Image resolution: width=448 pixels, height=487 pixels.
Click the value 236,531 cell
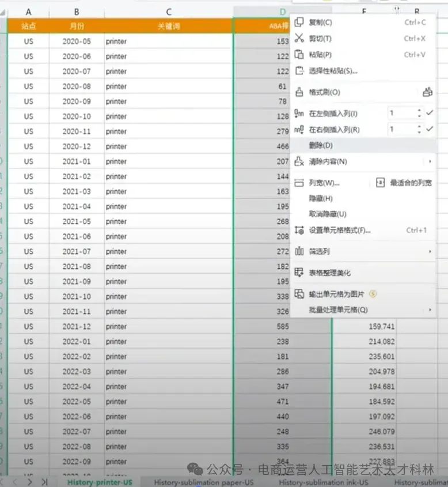point(365,446)
